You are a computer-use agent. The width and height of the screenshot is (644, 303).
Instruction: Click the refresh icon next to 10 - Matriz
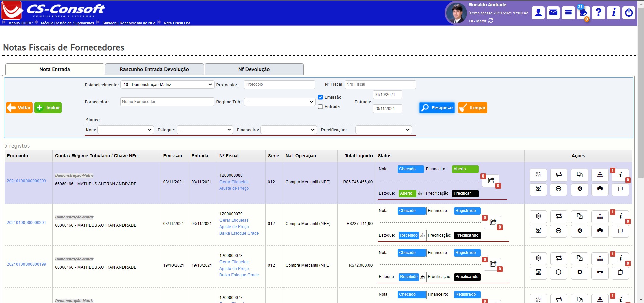click(491, 21)
